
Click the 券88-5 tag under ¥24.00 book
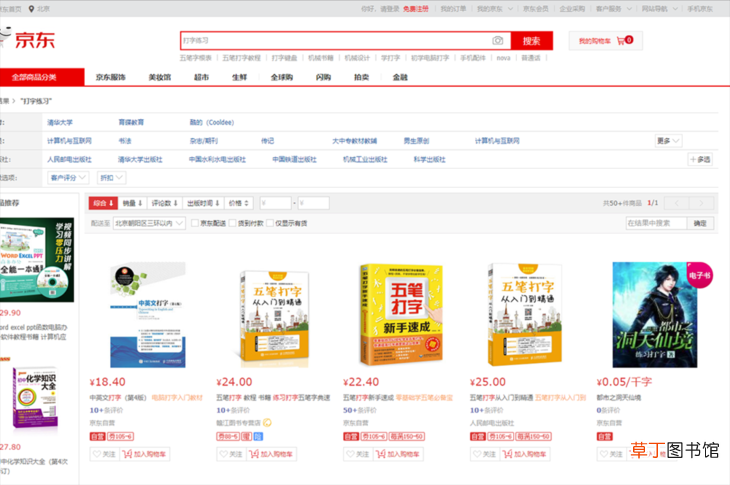tap(228, 437)
